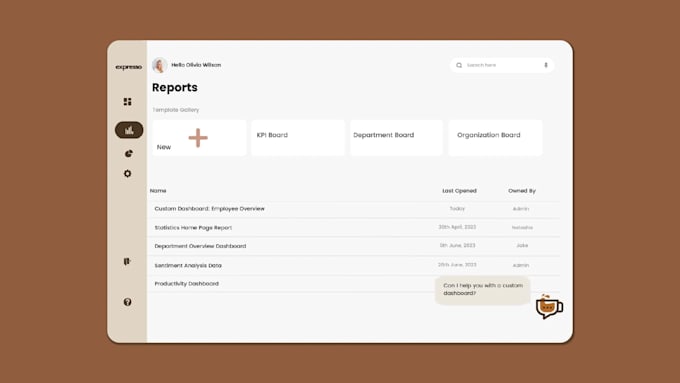The width and height of the screenshot is (680, 383).
Task: Select the Reports bar chart sidebar icon
Action: click(129, 130)
